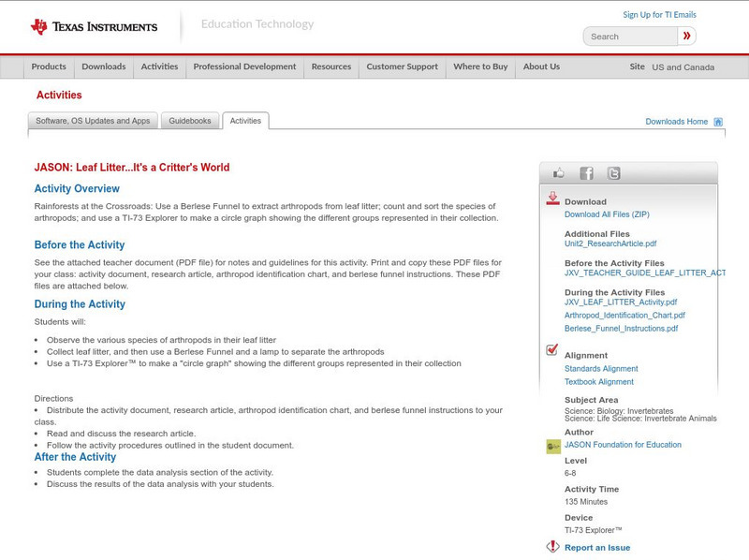Image resolution: width=749 pixels, height=560 pixels.
Task: Open Sign Up for TI Emails link
Action: click(659, 15)
